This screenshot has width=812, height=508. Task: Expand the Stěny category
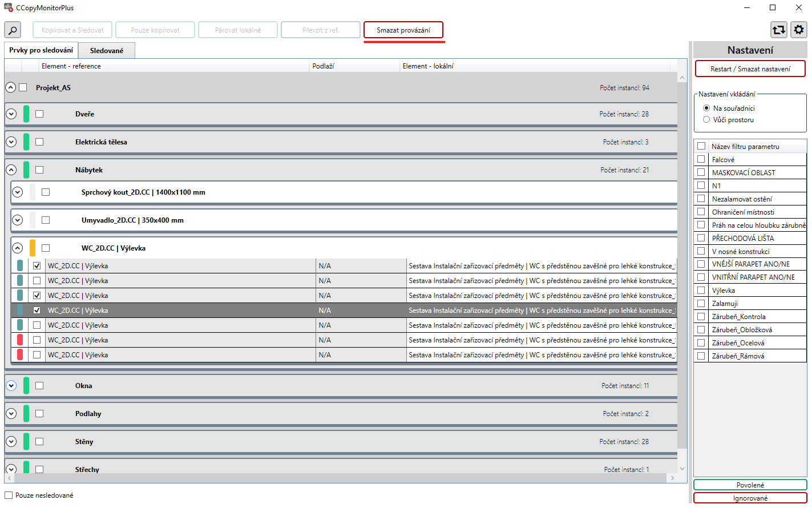point(11,441)
